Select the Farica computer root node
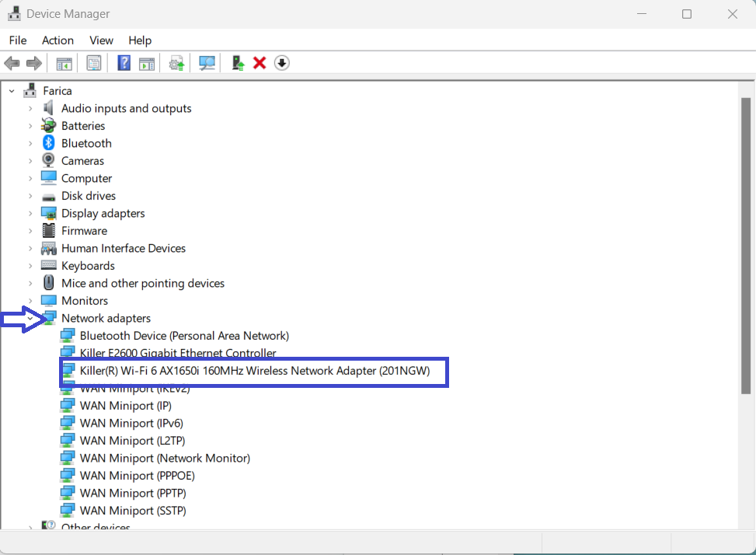 click(58, 90)
